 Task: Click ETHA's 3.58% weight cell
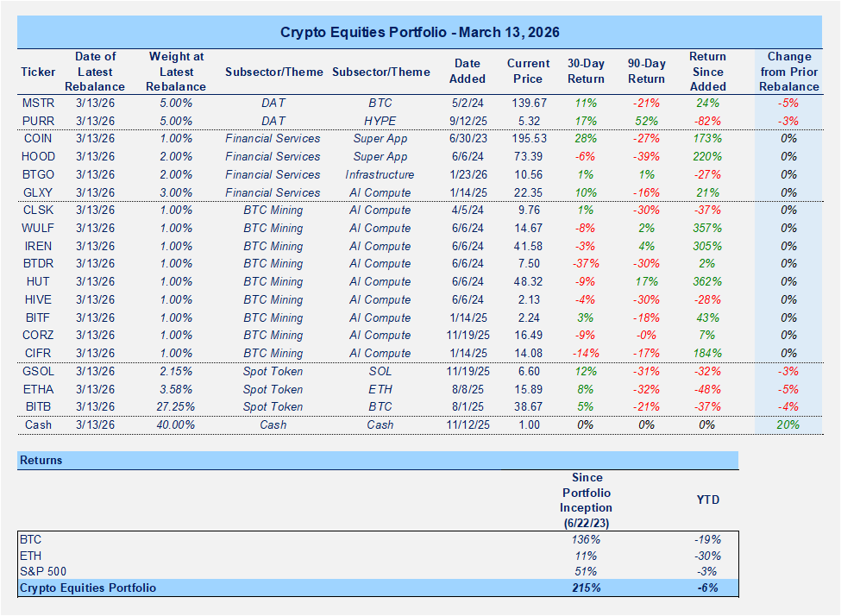(175, 389)
